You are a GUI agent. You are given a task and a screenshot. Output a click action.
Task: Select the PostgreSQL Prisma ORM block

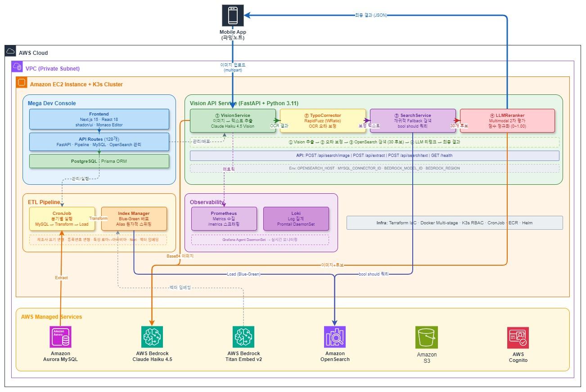pos(99,161)
